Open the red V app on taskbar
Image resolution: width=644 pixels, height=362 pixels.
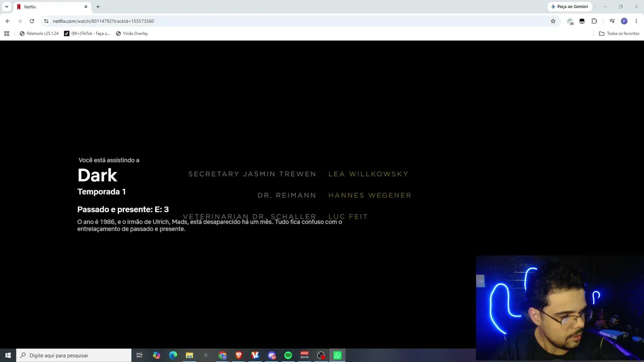pos(255,355)
